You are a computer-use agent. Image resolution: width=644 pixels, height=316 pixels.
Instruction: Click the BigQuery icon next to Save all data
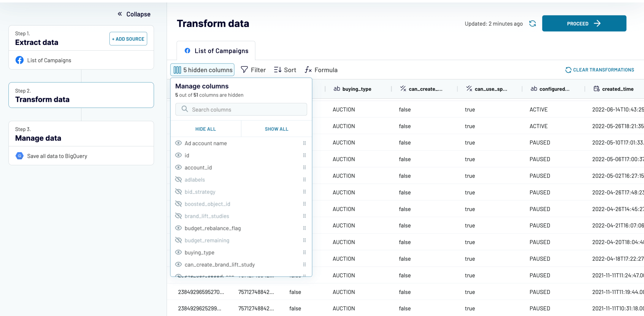[x=19, y=156]
